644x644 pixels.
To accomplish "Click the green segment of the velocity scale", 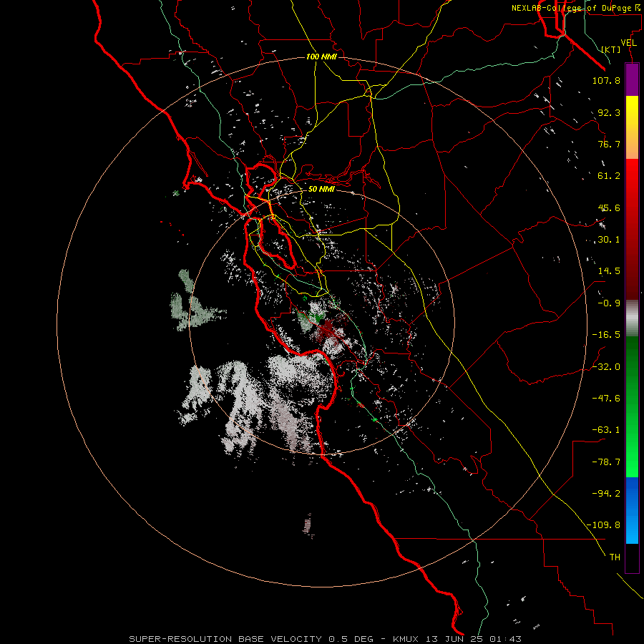I will click(x=632, y=406).
